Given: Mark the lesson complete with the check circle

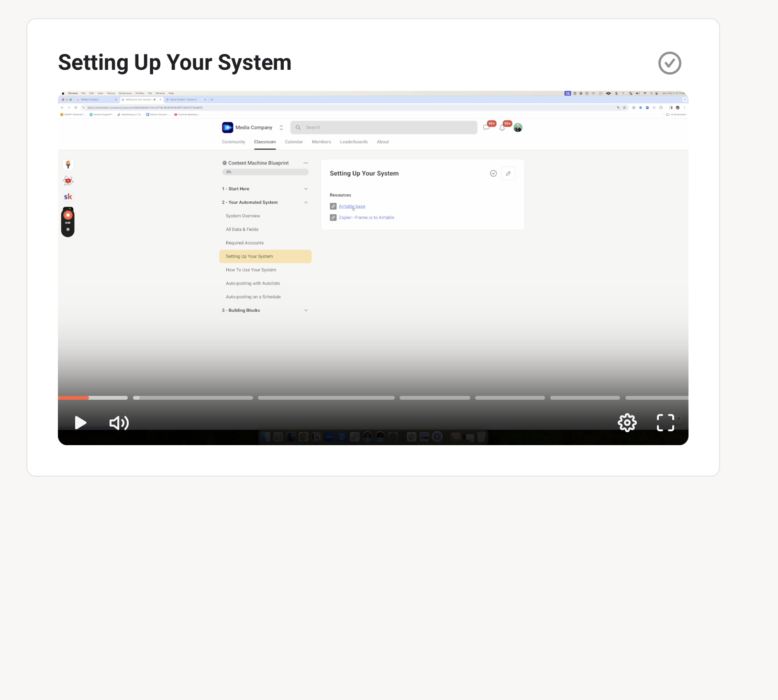Looking at the screenshot, I should 493,173.
